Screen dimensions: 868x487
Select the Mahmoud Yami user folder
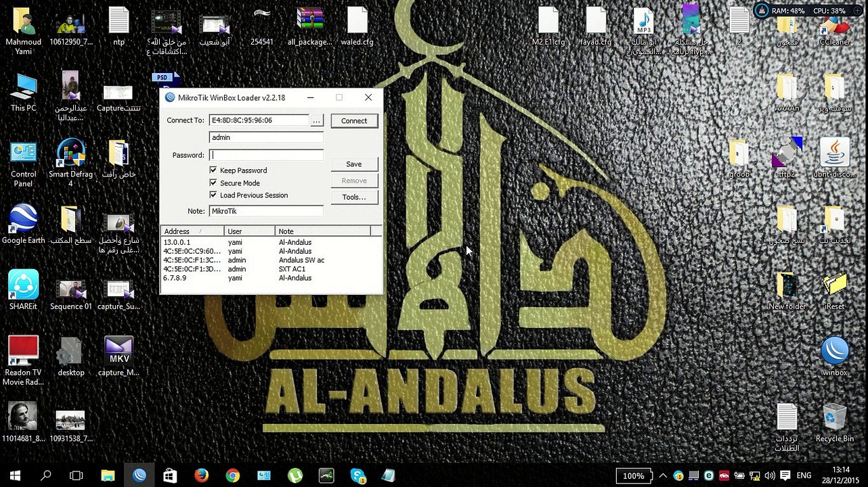pyautogui.click(x=23, y=31)
